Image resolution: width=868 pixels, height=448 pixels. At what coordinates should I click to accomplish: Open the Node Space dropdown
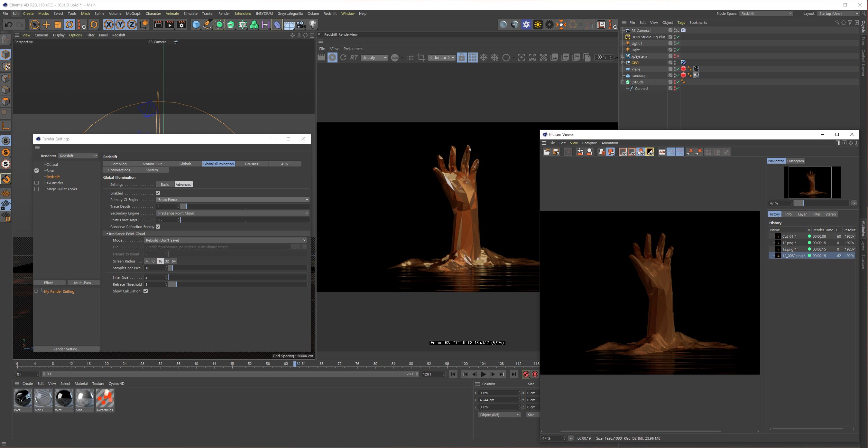766,14
